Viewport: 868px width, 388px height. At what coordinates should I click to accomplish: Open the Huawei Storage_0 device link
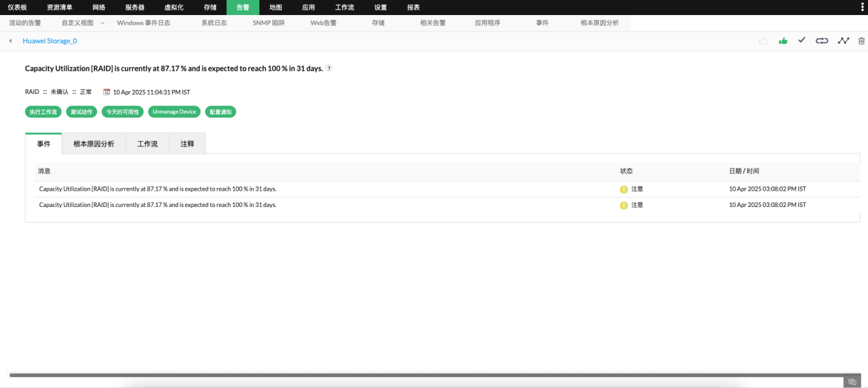click(x=49, y=41)
